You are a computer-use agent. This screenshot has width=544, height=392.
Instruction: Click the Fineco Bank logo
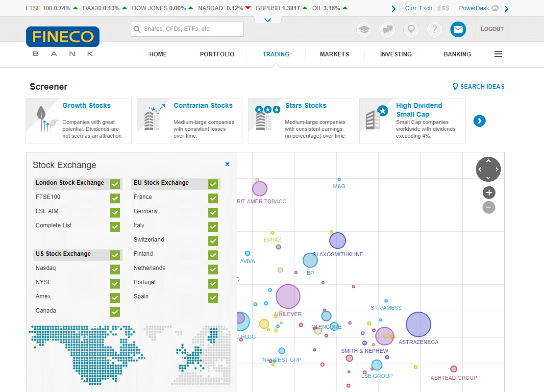coord(62,41)
